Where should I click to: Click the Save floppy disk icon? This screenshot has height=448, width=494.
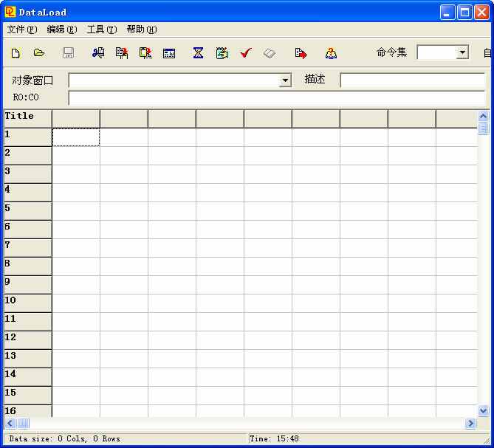point(68,53)
